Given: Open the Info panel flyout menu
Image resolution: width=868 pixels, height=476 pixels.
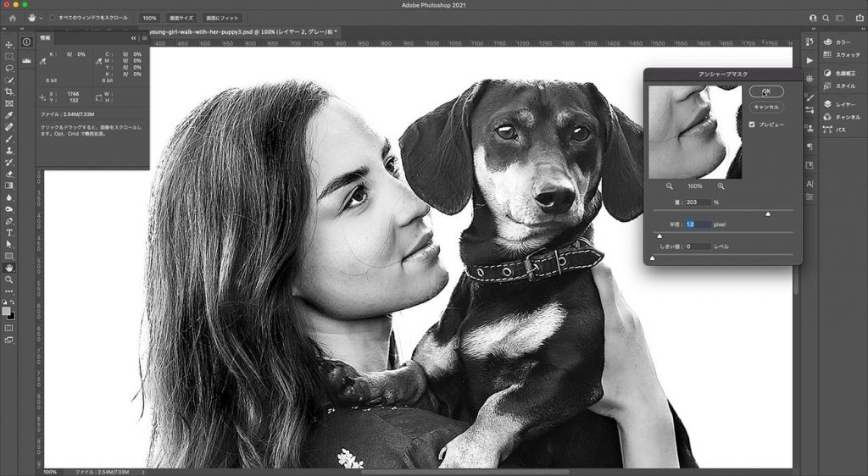Looking at the screenshot, I should click(144, 38).
